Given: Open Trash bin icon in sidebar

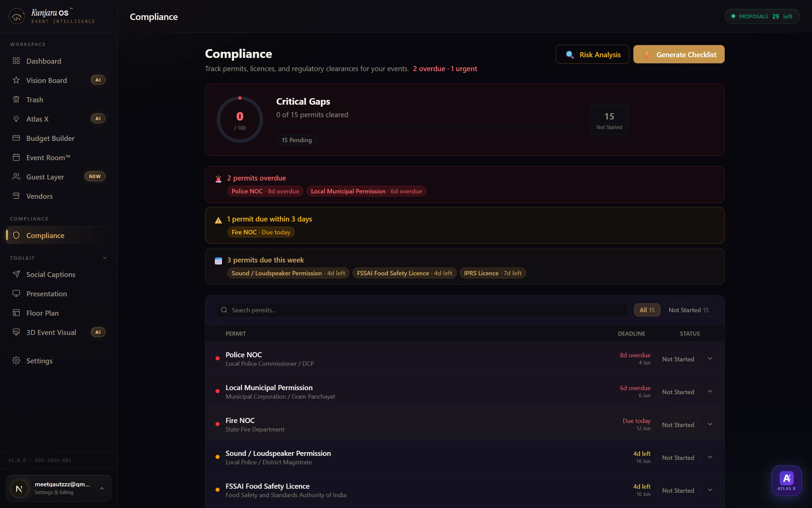Looking at the screenshot, I should pos(16,100).
